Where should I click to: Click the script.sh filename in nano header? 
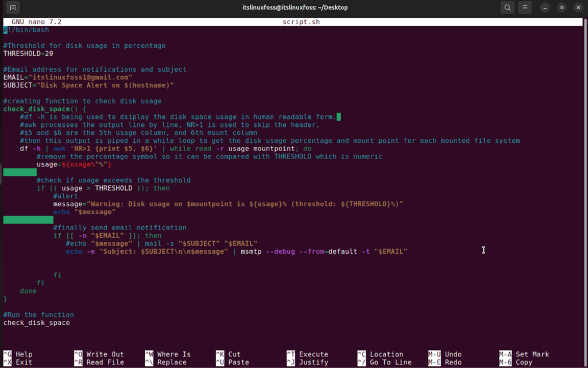click(301, 22)
